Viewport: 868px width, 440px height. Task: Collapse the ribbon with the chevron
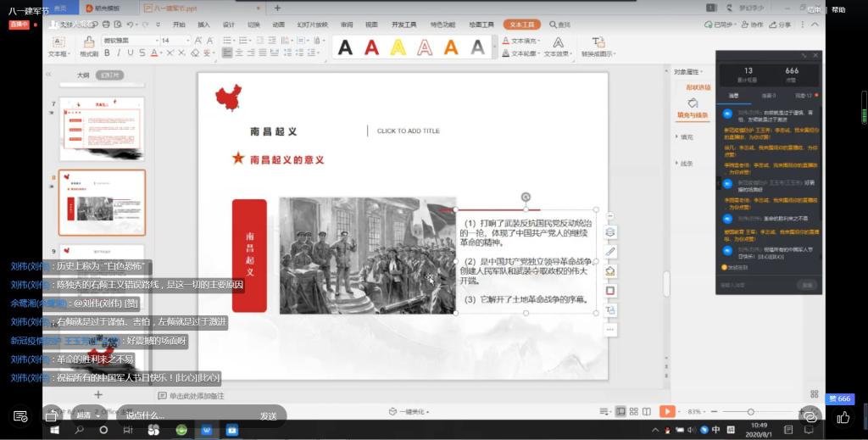pos(815,25)
